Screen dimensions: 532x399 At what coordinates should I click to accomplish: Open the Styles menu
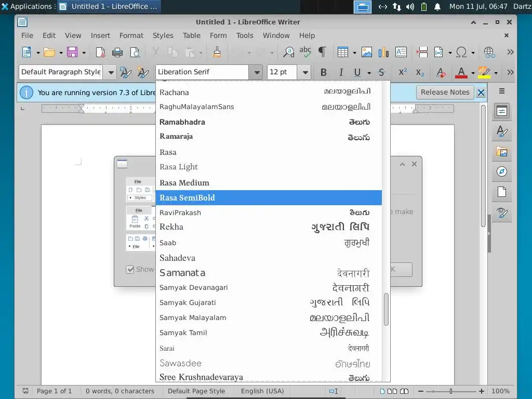click(x=163, y=35)
